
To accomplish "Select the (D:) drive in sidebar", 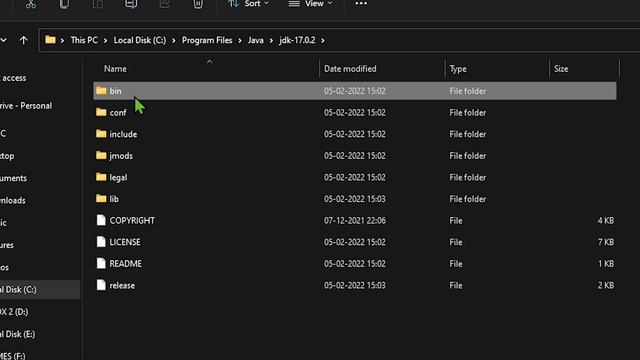I will (14, 312).
